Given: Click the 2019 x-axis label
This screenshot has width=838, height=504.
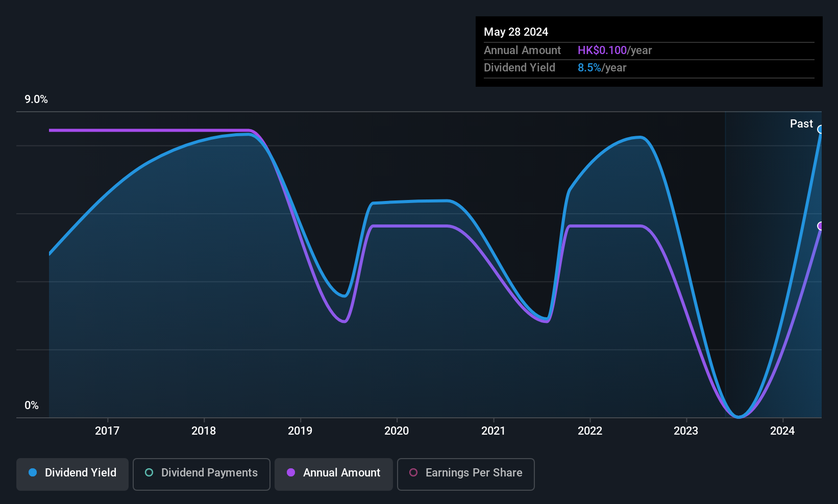Looking at the screenshot, I should 300,431.
